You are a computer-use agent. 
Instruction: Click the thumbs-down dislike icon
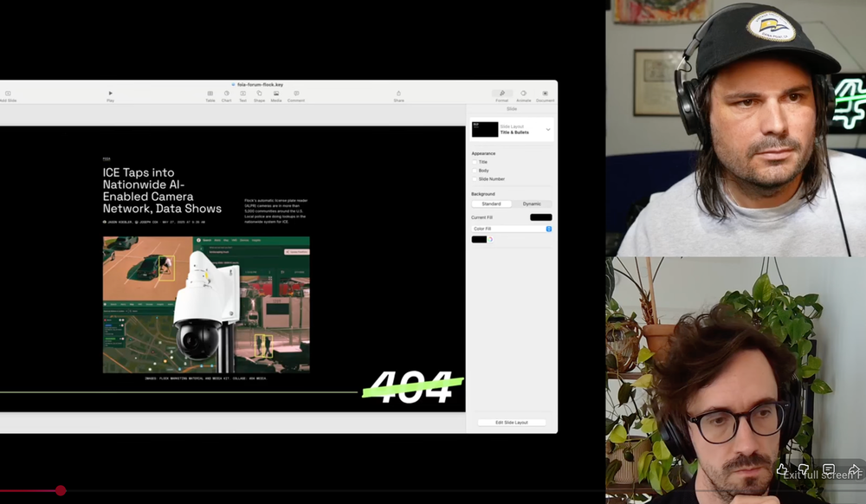click(805, 469)
